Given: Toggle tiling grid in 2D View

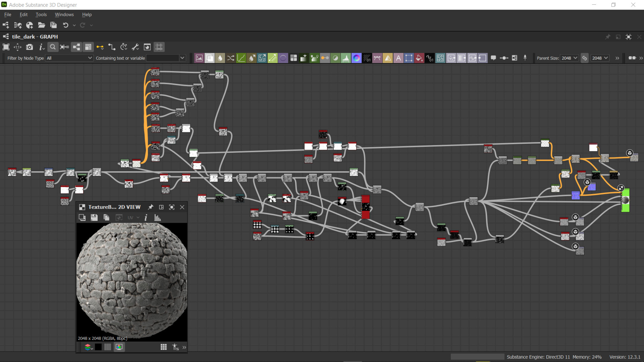Looking at the screenshot, I should [x=164, y=347].
